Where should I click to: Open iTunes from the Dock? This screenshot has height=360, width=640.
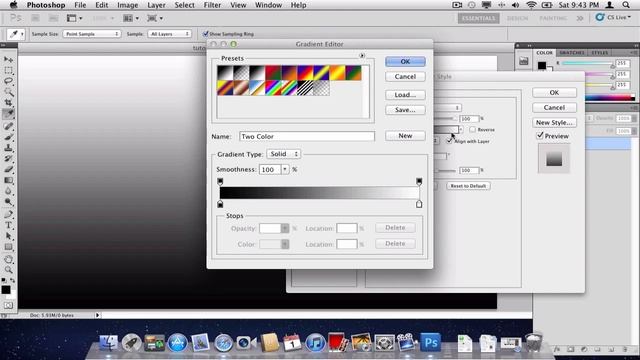coord(315,342)
